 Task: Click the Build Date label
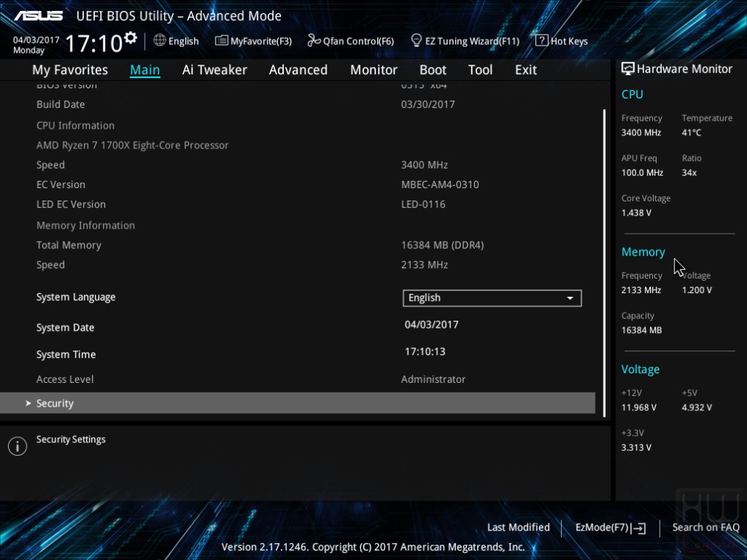(60, 104)
